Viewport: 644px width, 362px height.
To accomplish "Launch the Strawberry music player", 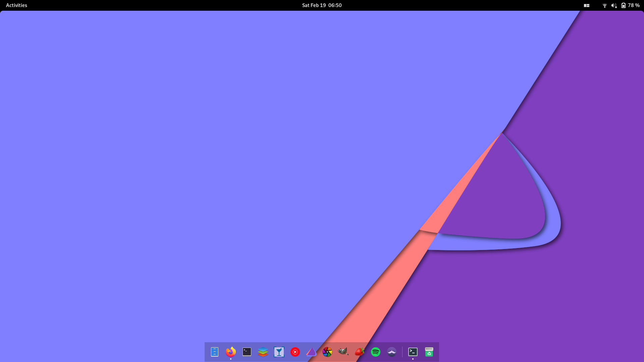I will 359,352.
